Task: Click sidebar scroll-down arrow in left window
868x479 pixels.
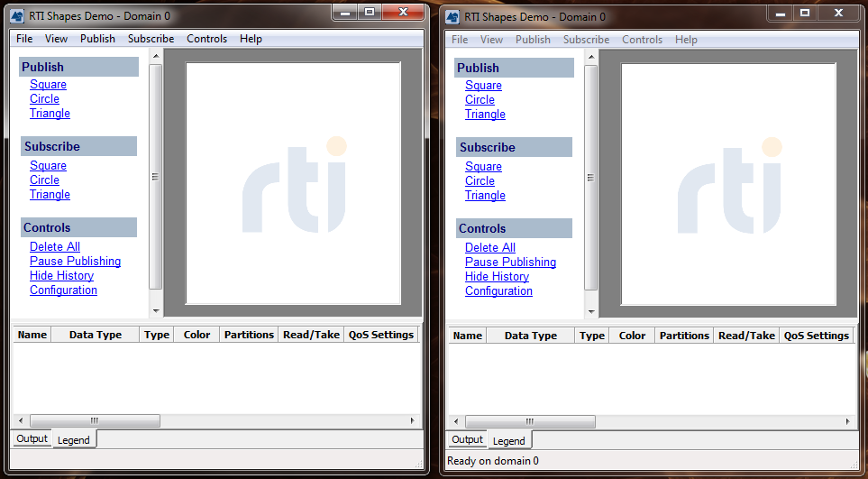Action: [156, 310]
